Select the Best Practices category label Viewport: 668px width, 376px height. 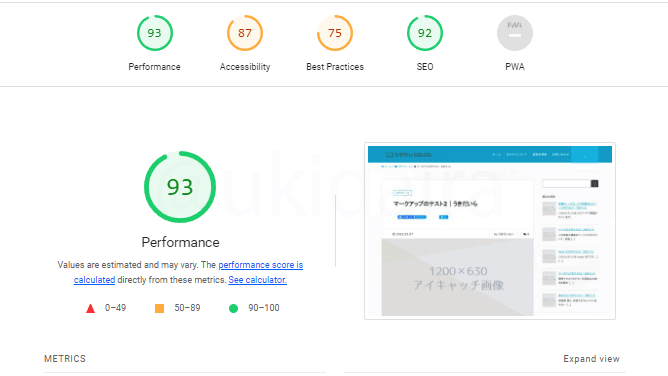335,67
